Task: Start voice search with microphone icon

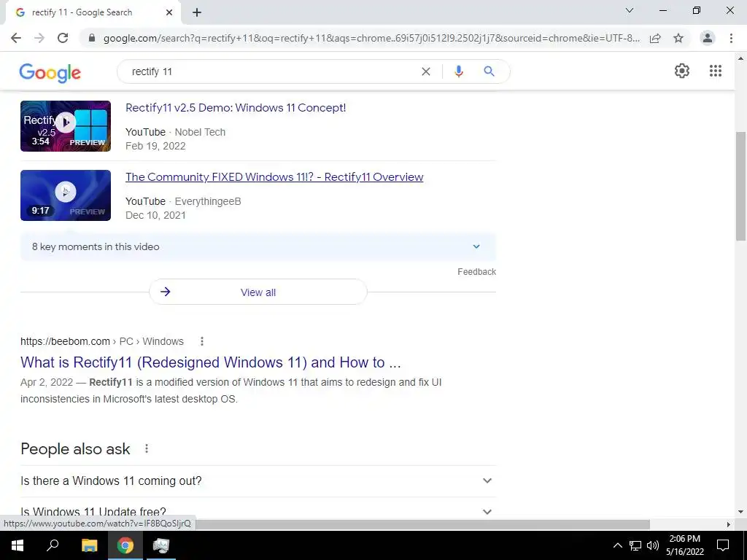Action: pyautogui.click(x=458, y=71)
